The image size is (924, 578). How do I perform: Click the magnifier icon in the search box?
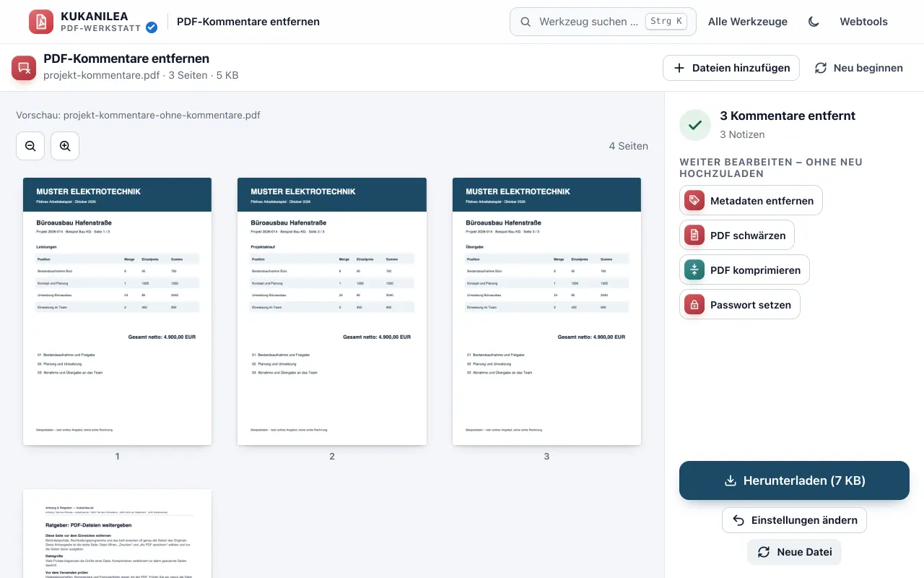click(x=526, y=22)
